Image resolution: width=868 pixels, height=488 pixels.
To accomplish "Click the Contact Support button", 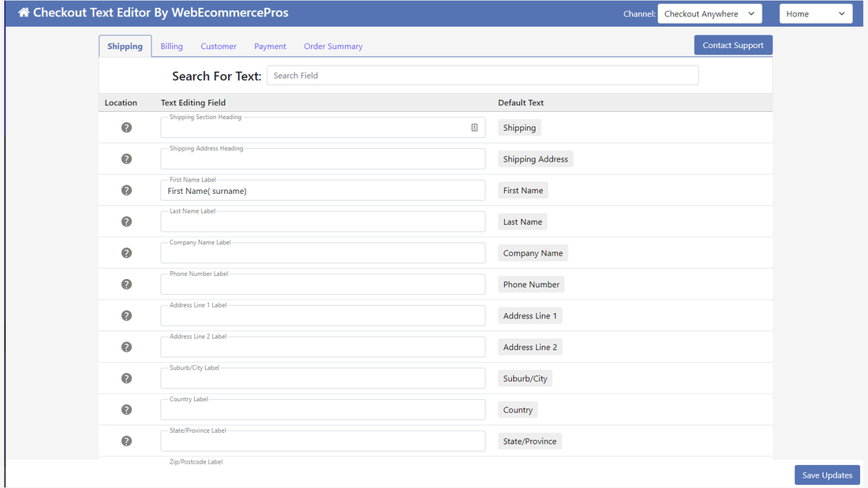I will click(733, 46).
